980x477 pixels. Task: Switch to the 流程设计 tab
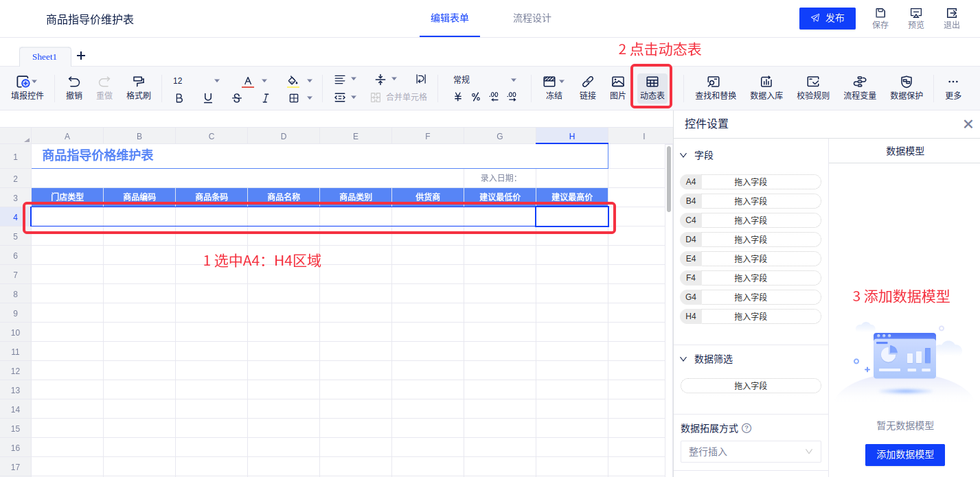coord(532,19)
